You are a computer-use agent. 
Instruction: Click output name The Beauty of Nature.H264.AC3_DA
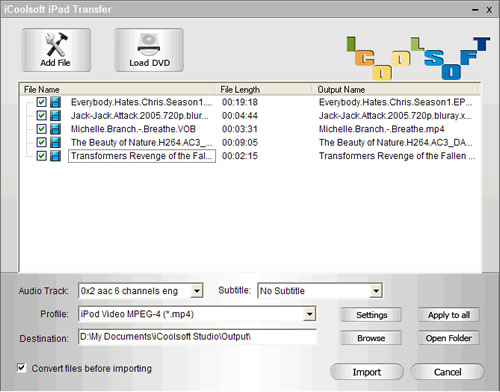click(395, 142)
